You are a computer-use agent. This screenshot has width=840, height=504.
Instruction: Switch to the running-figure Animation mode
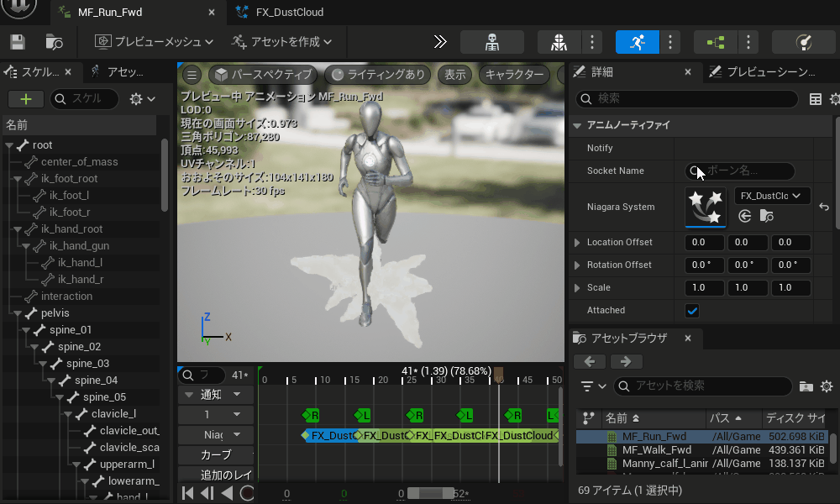click(x=637, y=42)
